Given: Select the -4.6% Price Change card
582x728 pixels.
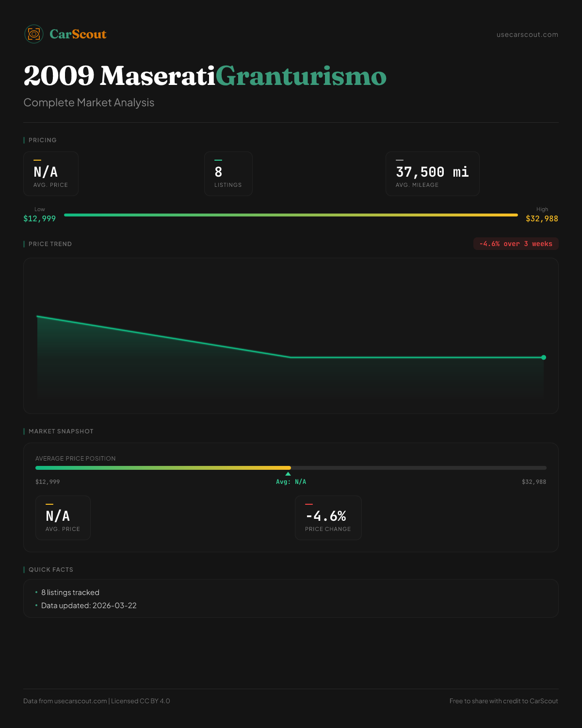Looking at the screenshot, I should point(328,518).
